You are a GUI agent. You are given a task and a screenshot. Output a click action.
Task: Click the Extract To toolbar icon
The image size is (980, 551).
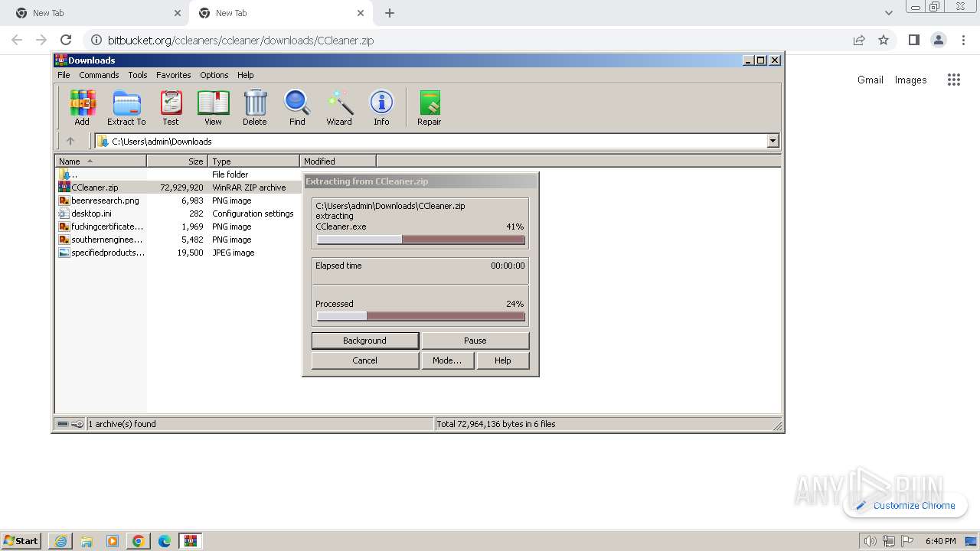(126, 108)
